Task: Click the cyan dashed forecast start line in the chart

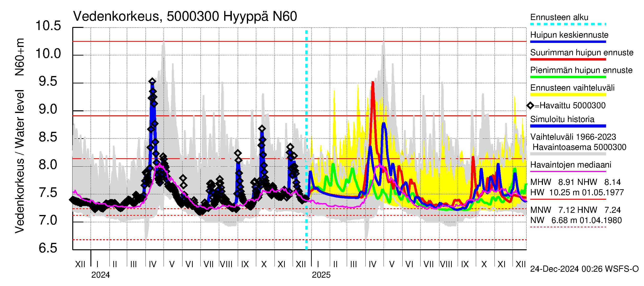Action: pyautogui.click(x=306, y=140)
